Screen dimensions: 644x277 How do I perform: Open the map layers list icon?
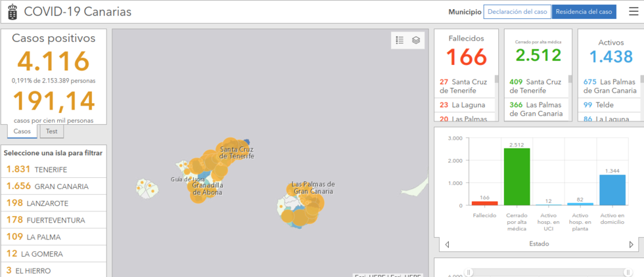point(416,40)
